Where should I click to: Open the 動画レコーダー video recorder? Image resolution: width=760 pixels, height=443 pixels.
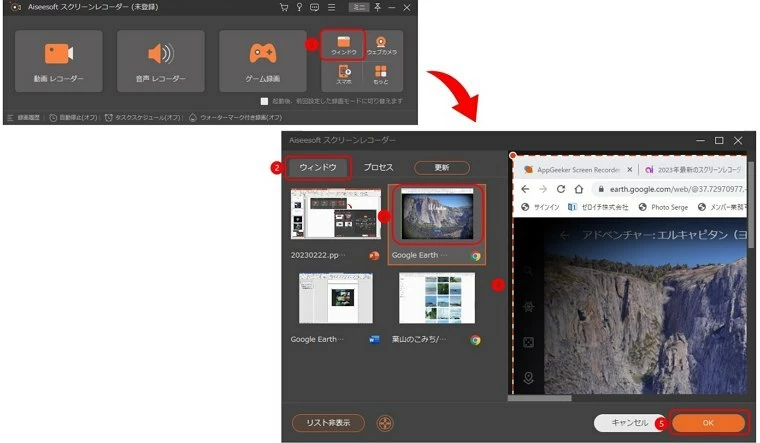58,61
